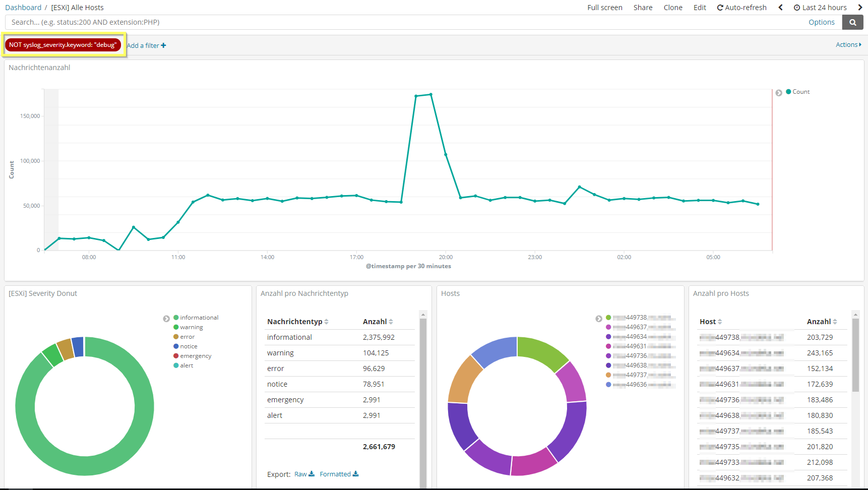Click host count 243,165

pos(820,353)
